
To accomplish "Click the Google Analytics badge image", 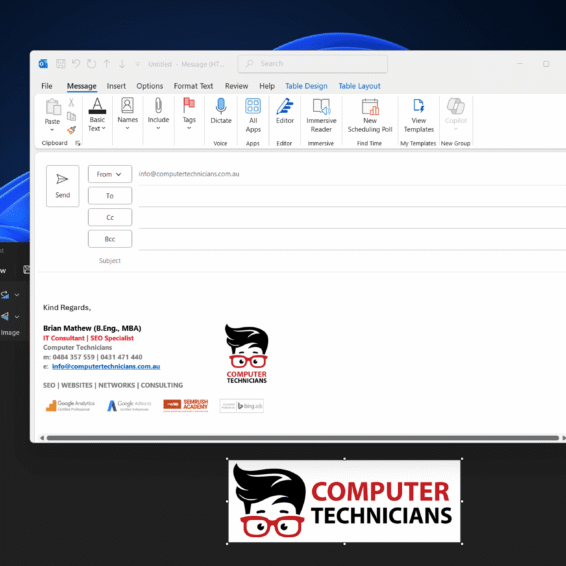I will [70, 406].
